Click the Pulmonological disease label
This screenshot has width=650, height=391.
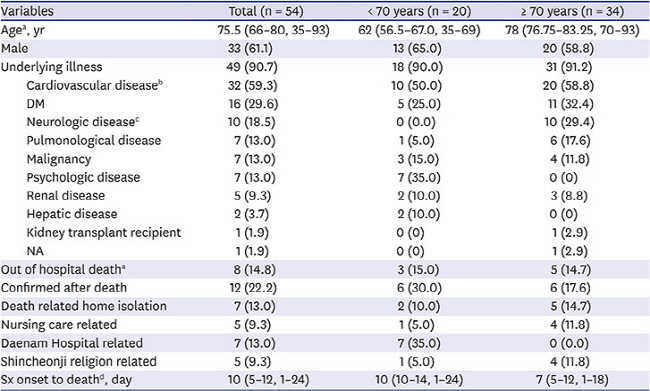(94, 141)
